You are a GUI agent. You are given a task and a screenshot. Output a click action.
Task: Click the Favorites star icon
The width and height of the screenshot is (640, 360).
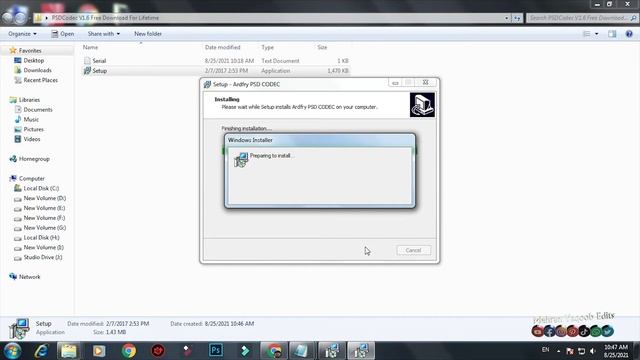(13, 50)
